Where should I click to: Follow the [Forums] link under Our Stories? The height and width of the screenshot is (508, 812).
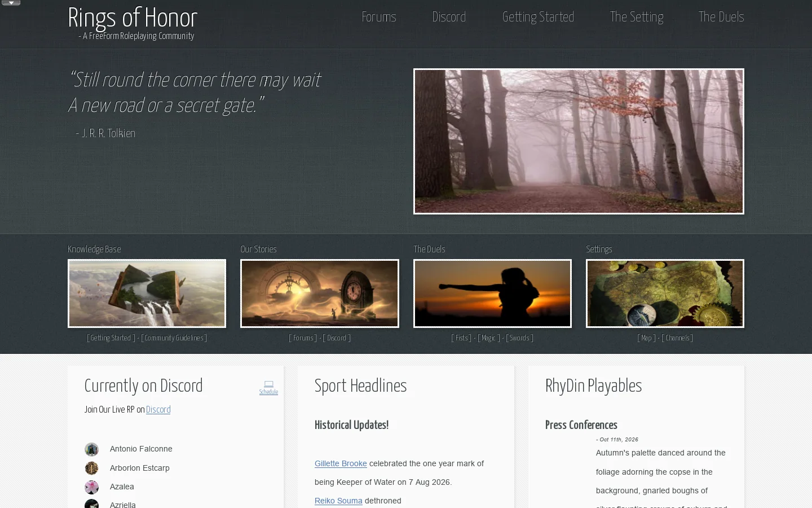coord(303,338)
